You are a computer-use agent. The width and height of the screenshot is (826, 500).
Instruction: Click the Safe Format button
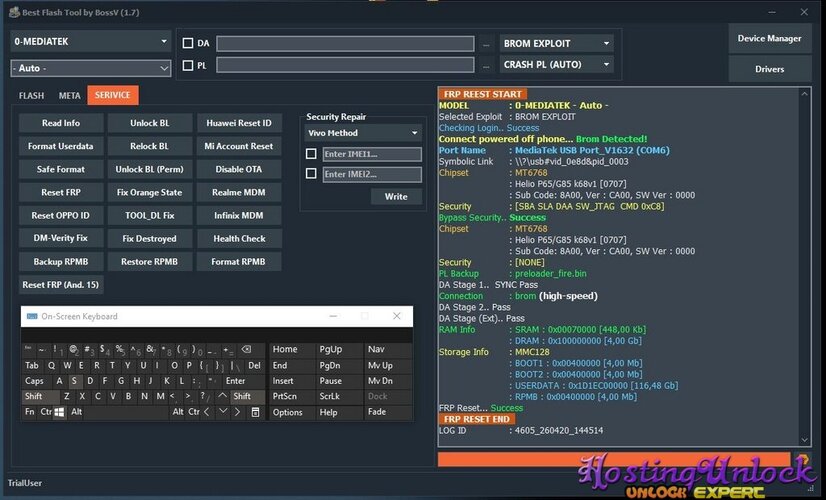coord(61,169)
